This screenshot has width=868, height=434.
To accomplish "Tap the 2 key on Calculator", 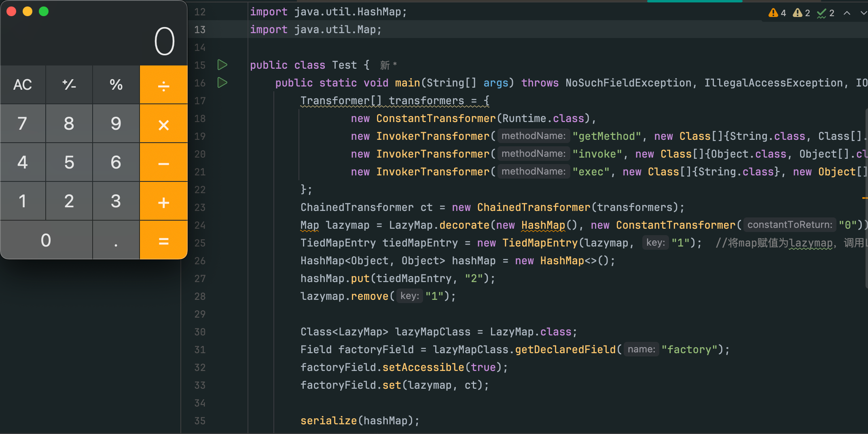I will click(69, 201).
